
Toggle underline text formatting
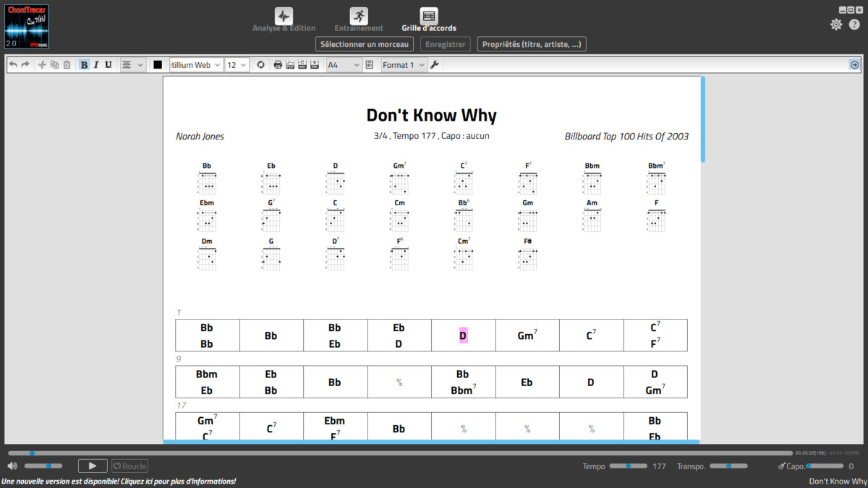(109, 65)
